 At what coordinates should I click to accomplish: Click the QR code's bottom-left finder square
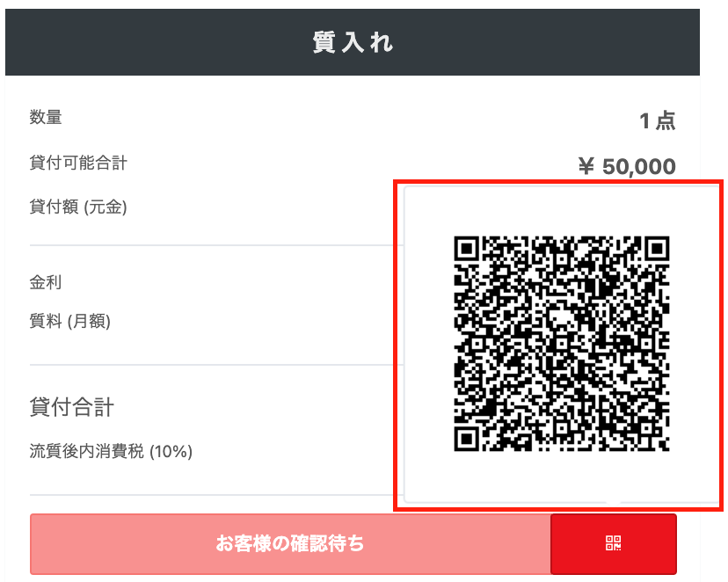(x=466, y=439)
